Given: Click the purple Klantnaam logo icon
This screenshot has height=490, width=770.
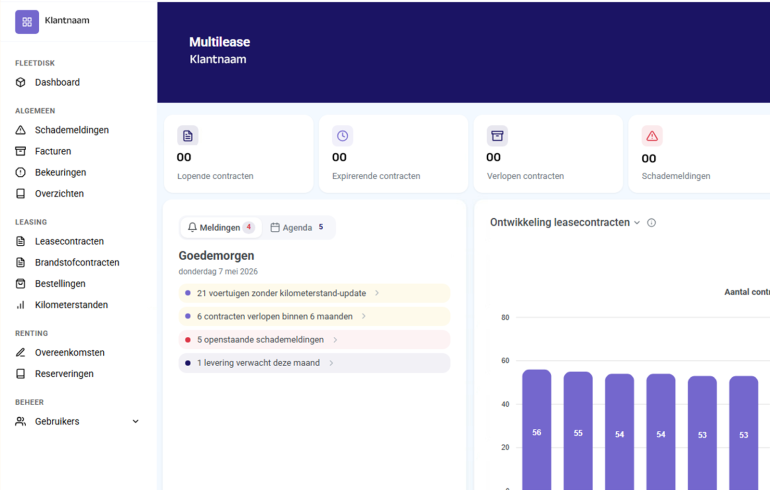Looking at the screenshot, I should [27, 22].
